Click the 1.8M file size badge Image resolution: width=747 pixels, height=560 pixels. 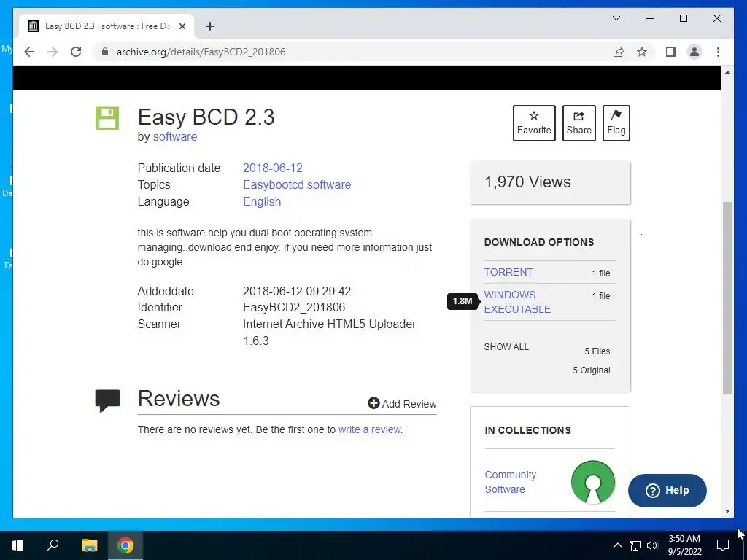pos(462,301)
